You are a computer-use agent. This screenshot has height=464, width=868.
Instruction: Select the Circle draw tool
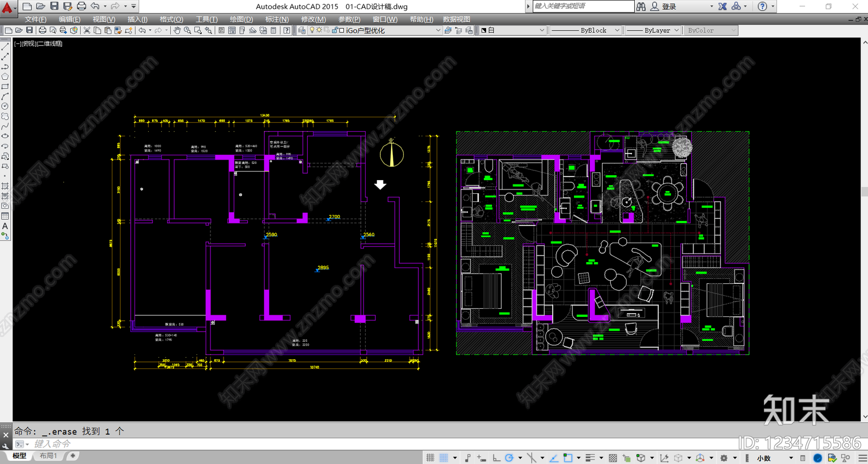pos(5,106)
